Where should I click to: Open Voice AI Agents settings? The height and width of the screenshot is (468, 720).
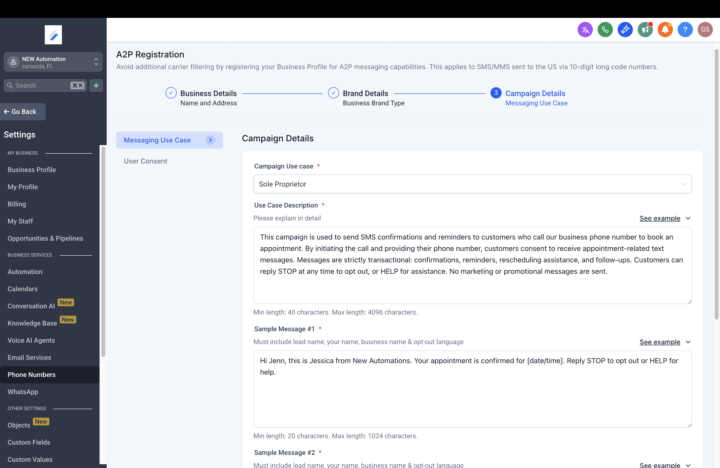point(31,340)
